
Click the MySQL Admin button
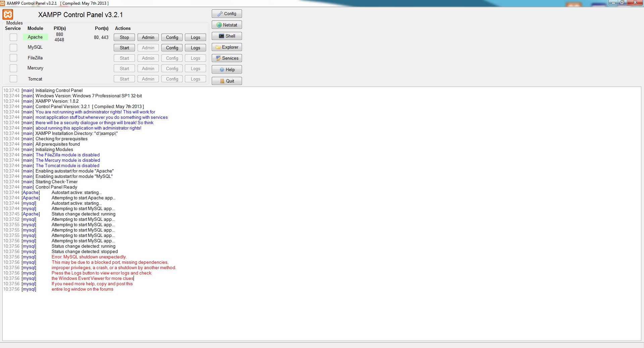pos(148,48)
